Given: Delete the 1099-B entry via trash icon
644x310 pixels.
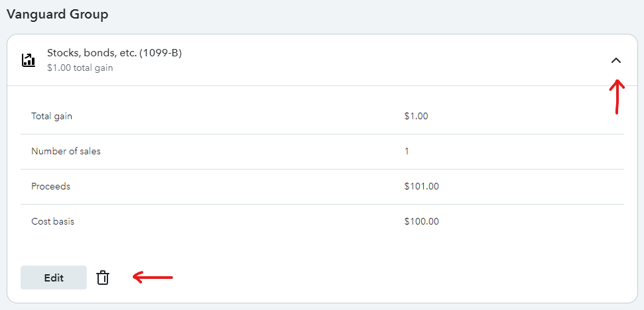Looking at the screenshot, I should pos(103,278).
